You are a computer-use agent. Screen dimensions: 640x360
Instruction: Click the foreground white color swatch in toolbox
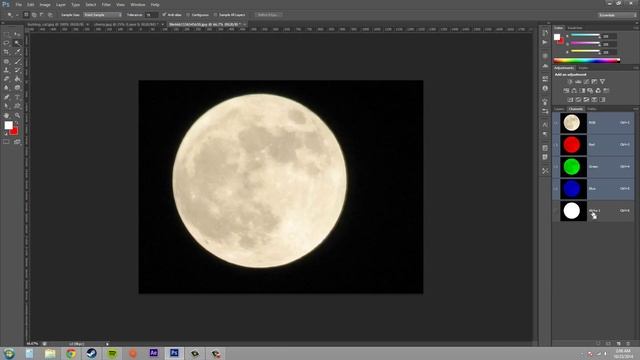(8, 125)
